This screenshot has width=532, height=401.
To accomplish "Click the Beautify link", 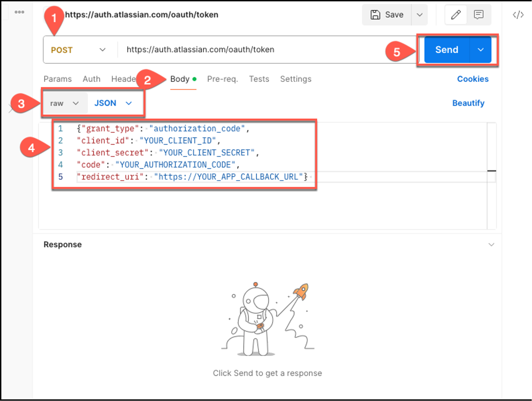I will [x=468, y=103].
